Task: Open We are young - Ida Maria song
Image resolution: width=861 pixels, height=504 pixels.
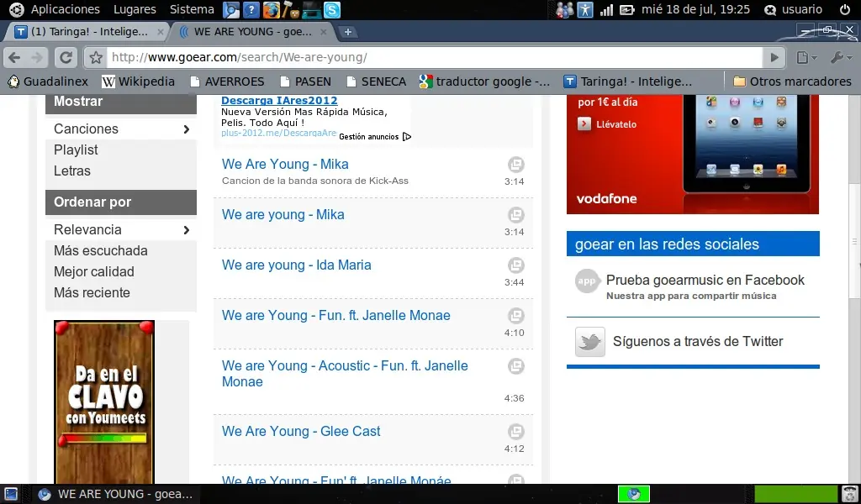Action: point(297,265)
